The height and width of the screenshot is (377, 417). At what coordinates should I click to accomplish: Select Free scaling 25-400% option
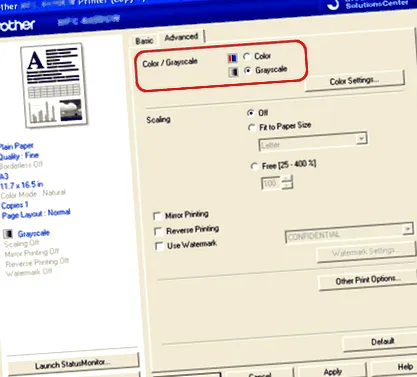[x=254, y=166]
